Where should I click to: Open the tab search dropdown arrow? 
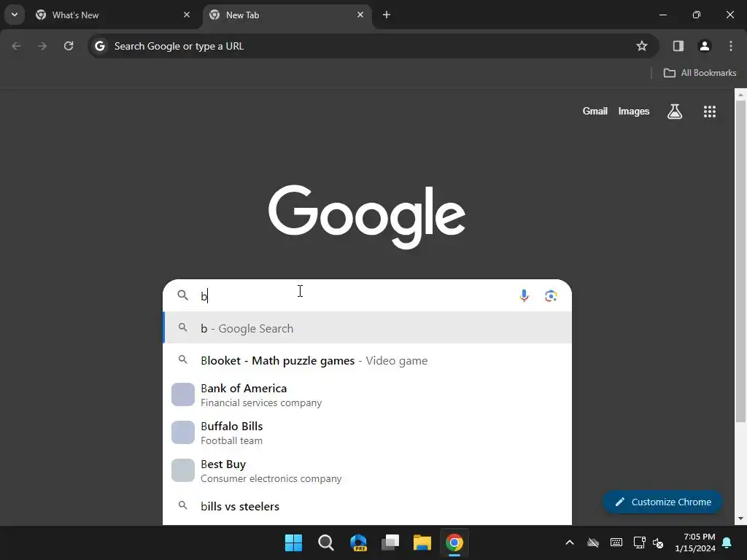pos(15,15)
